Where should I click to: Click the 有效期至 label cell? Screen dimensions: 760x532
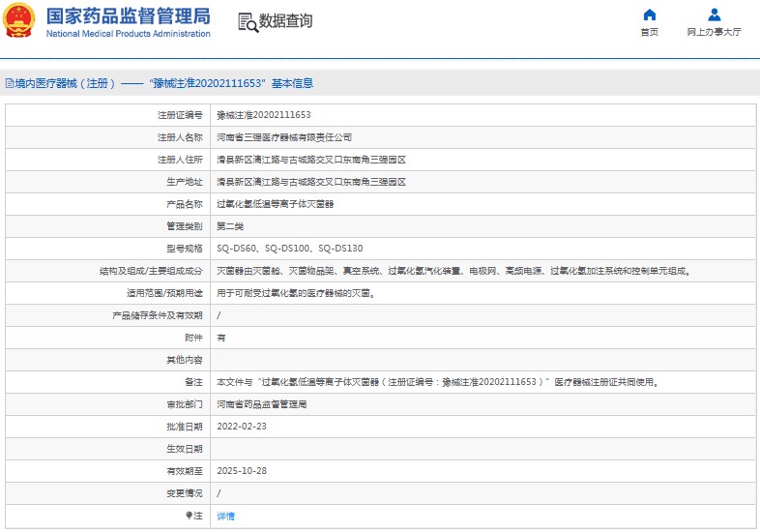point(107,471)
